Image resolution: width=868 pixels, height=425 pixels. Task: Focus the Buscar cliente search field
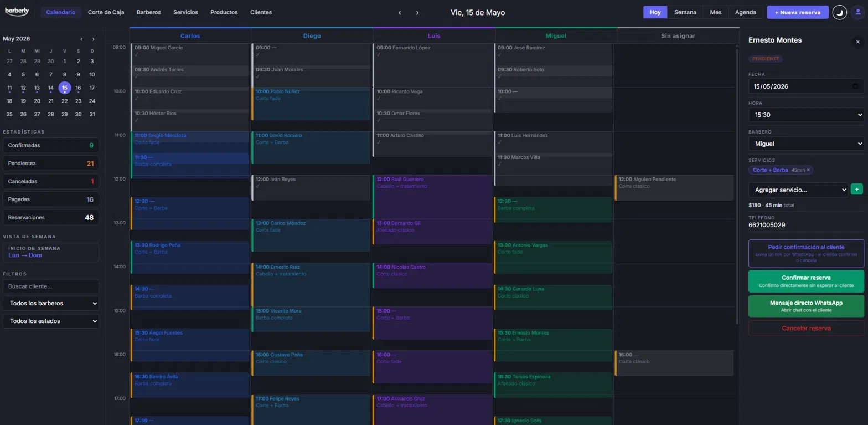click(51, 286)
